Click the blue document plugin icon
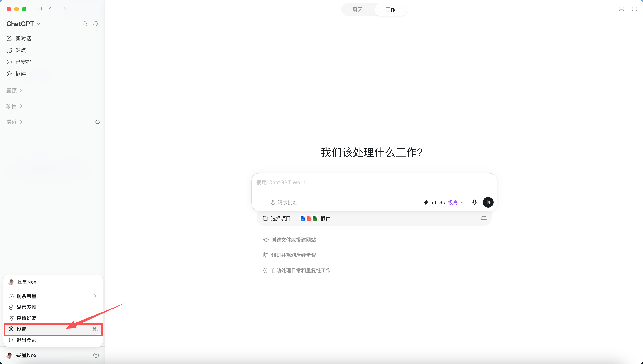The width and height of the screenshot is (643, 364). click(303, 219)
